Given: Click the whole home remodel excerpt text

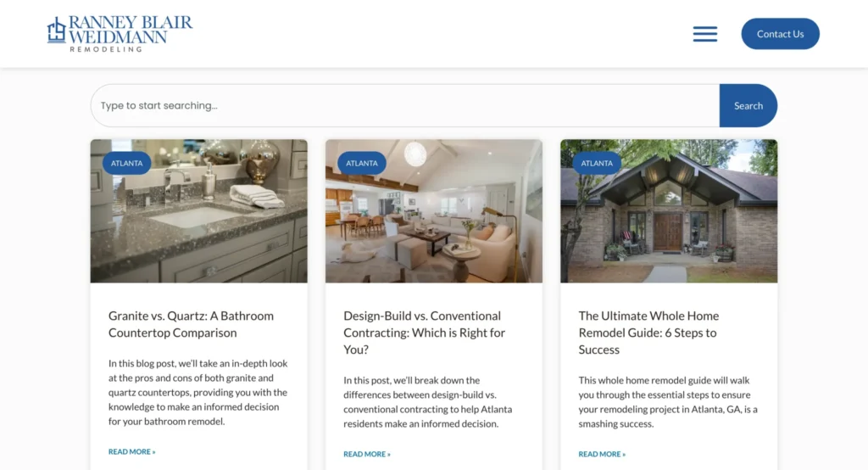Looking at the screenshot, I should [x=667, y=402].
